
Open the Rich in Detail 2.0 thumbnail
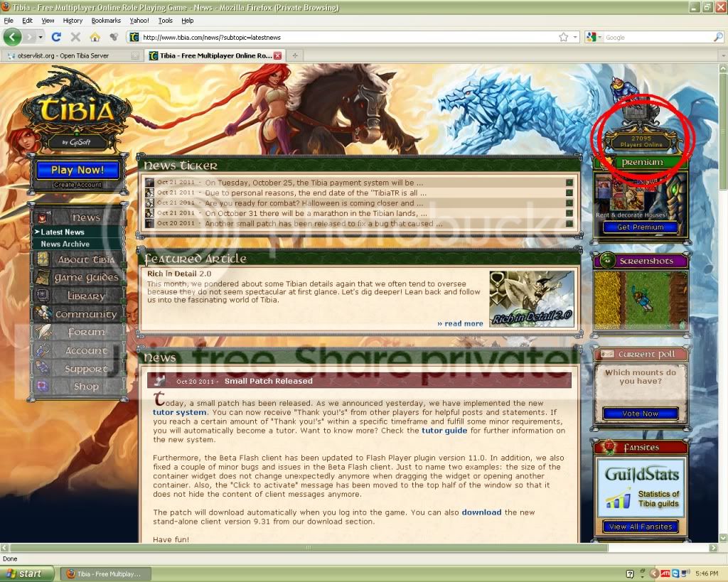[532, 299]
